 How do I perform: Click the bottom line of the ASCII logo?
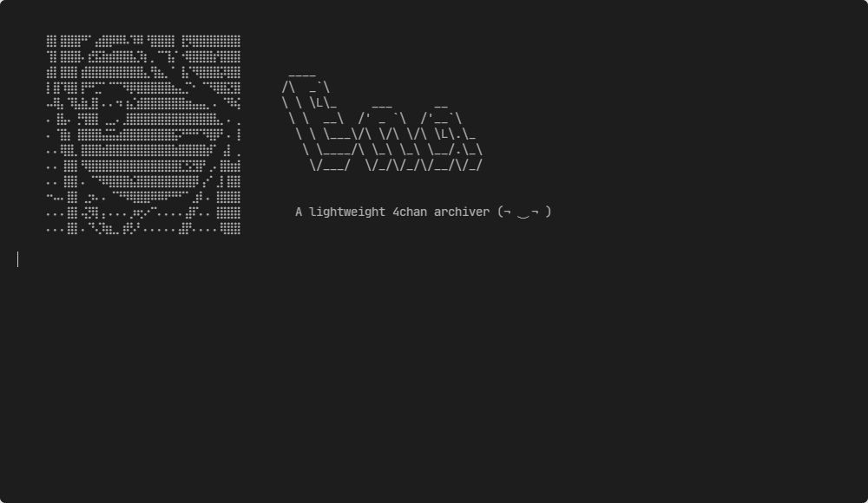point(396,165)
